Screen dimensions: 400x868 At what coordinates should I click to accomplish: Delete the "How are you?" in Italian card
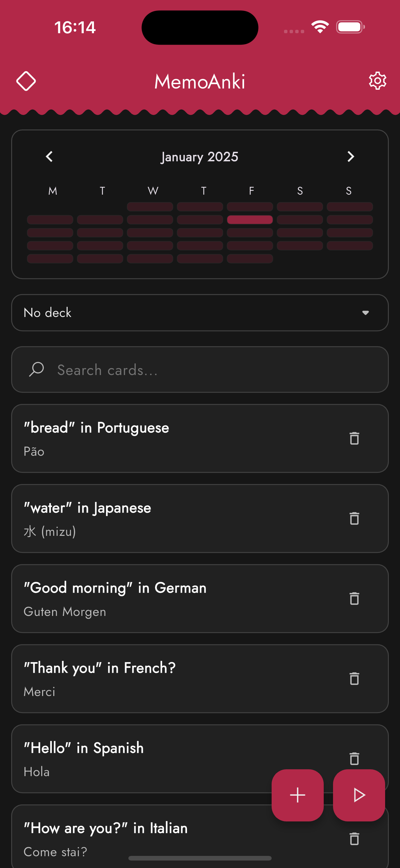[354, 839]
